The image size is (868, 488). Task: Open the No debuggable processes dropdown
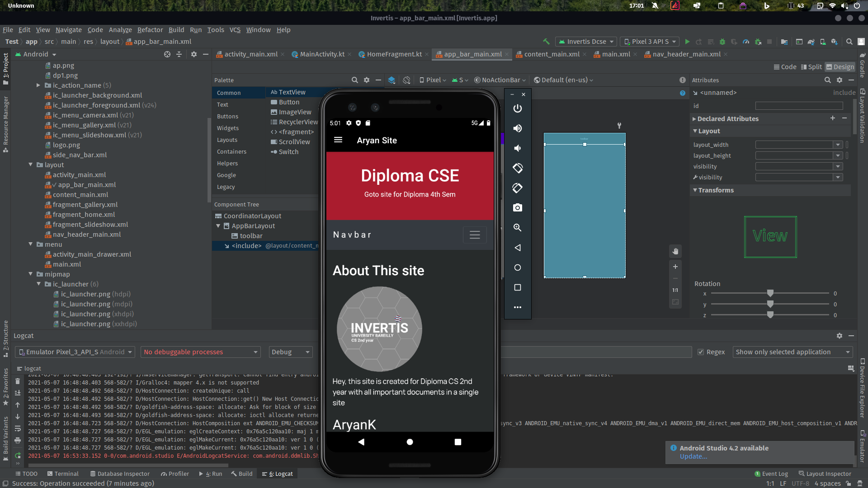click(201, 352)
